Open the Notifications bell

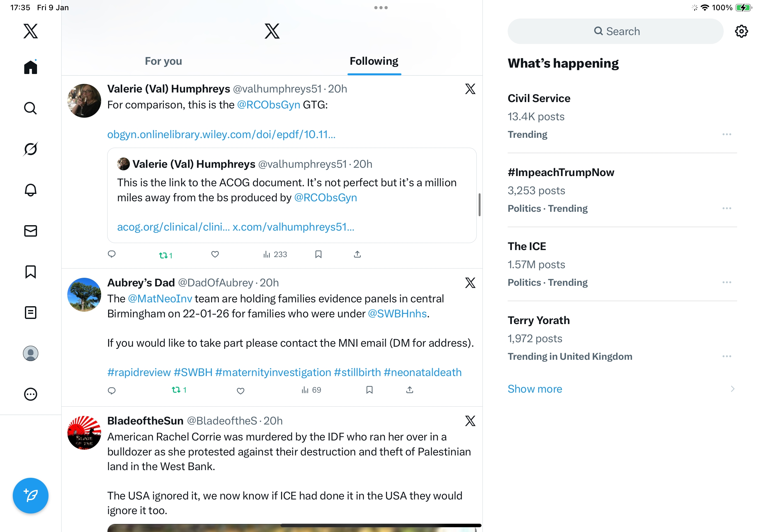31,190
